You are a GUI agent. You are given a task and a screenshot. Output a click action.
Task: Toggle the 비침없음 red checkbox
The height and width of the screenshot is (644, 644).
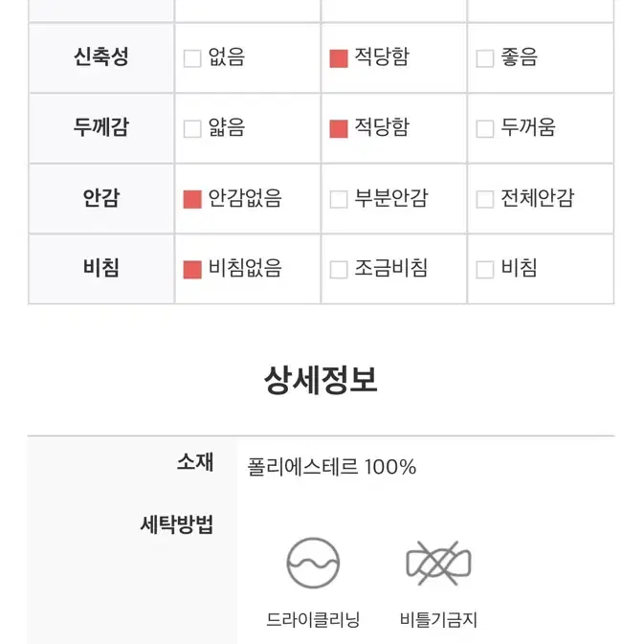click(x=192, y=270)
